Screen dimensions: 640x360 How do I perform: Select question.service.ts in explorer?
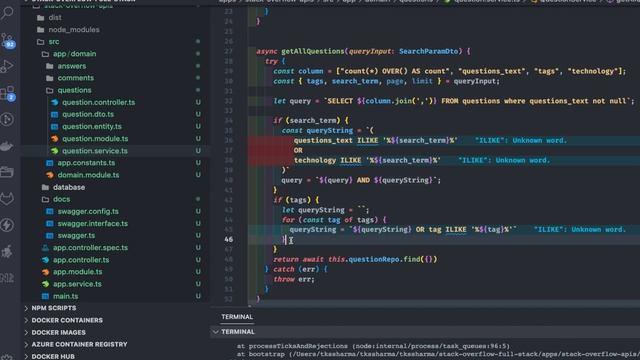[95, 151]
